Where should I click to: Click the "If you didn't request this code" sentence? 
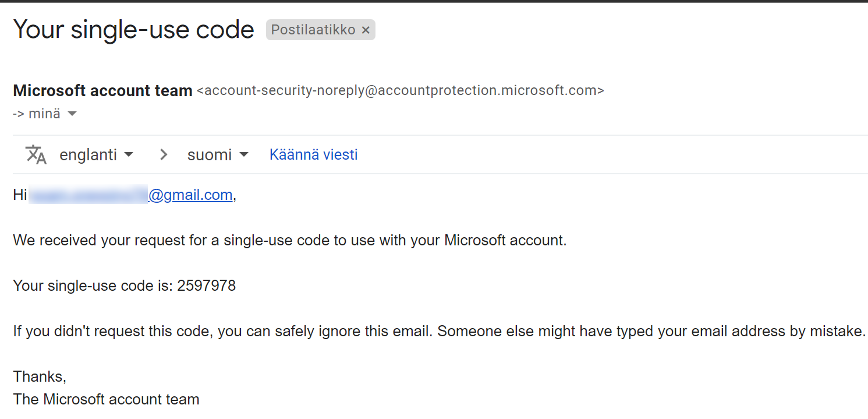(x=439, y=331)
